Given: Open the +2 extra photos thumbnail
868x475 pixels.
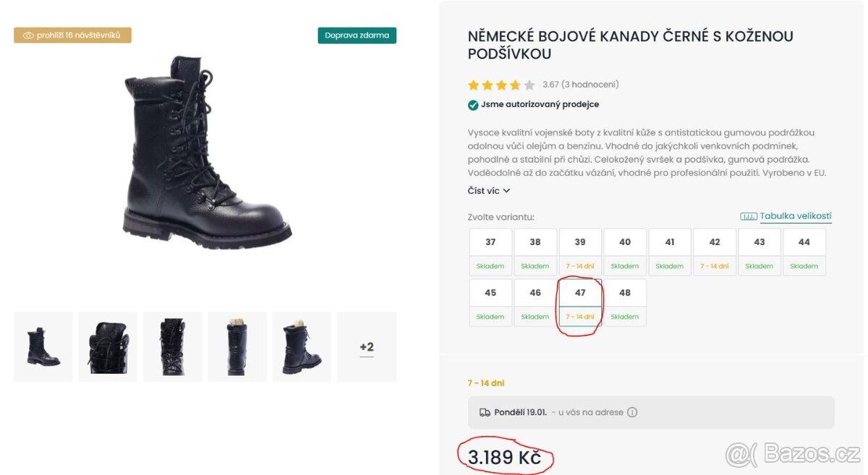Looking at the screenshot, I should [x=366, y=346].
